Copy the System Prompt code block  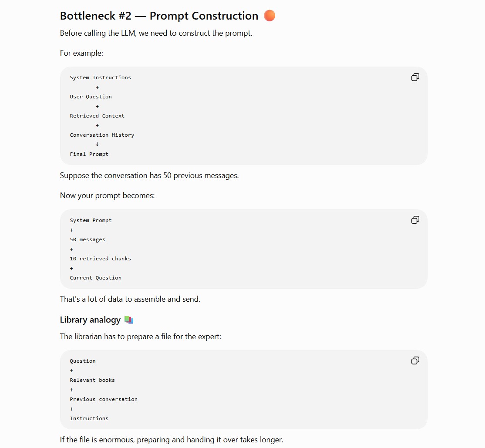[x=415, y=220]
